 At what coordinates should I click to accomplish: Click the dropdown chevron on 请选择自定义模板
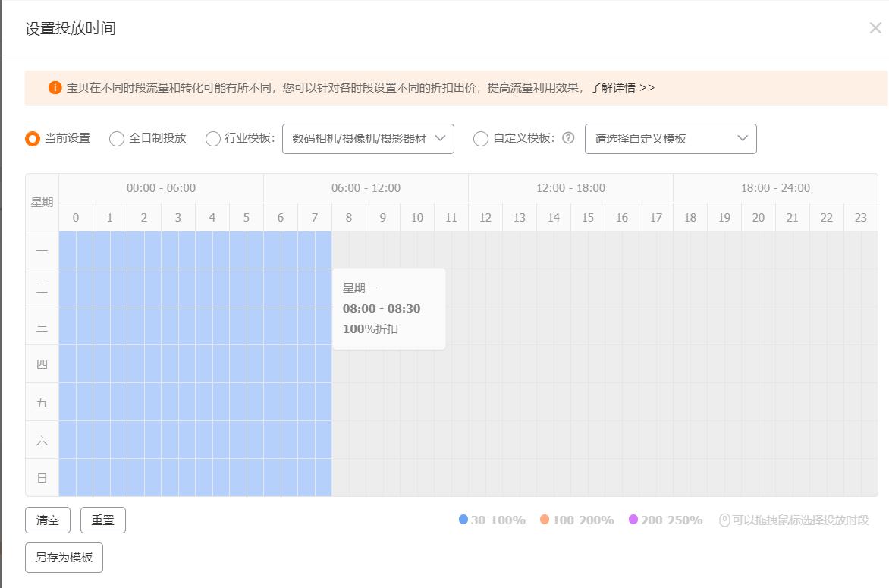[743, 139]
